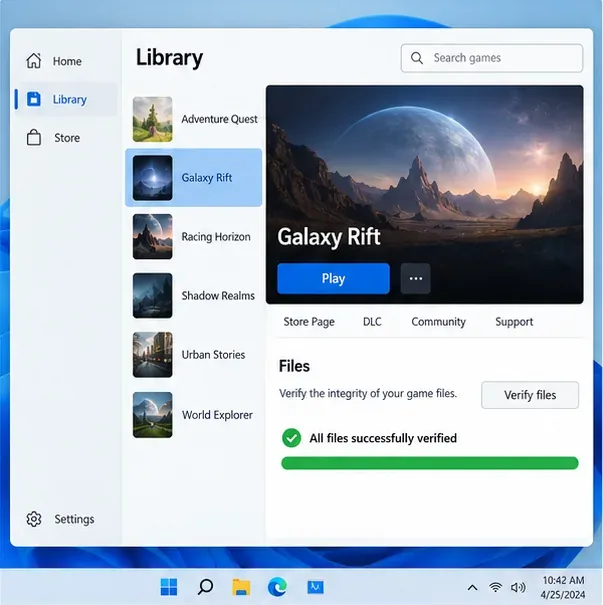Click the volume icon in system tray
The height and width of the screenshot is (605, 603).
(518, 587)
